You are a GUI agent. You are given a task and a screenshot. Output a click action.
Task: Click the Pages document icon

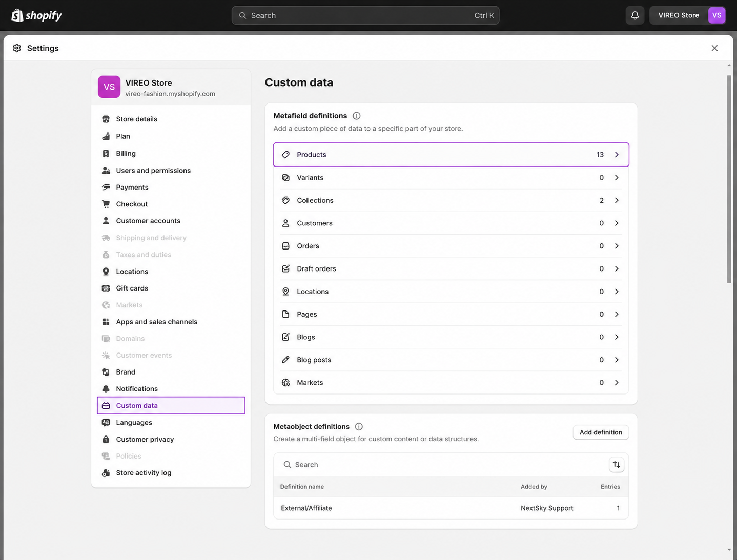pyautogui.click(x=286, y=314)
